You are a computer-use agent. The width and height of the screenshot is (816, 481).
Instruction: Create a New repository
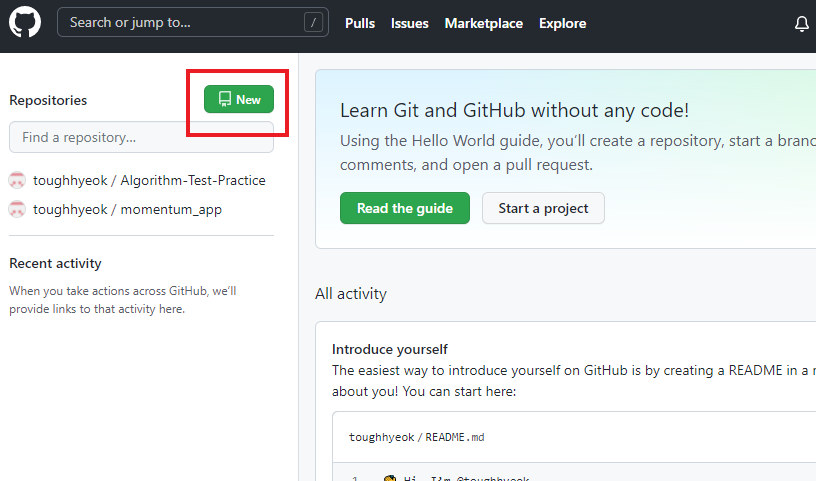click(x=239, y=99)
